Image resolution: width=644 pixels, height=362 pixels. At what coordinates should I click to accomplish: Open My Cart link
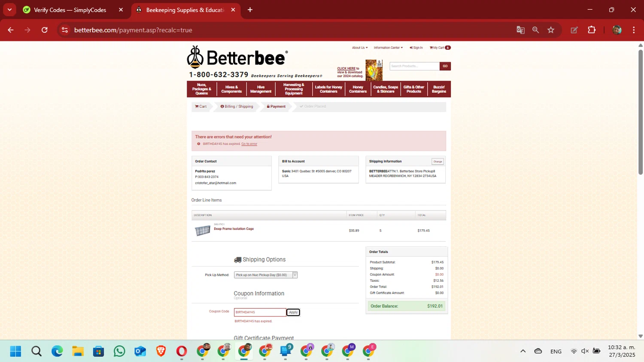[x=440, y=48]
